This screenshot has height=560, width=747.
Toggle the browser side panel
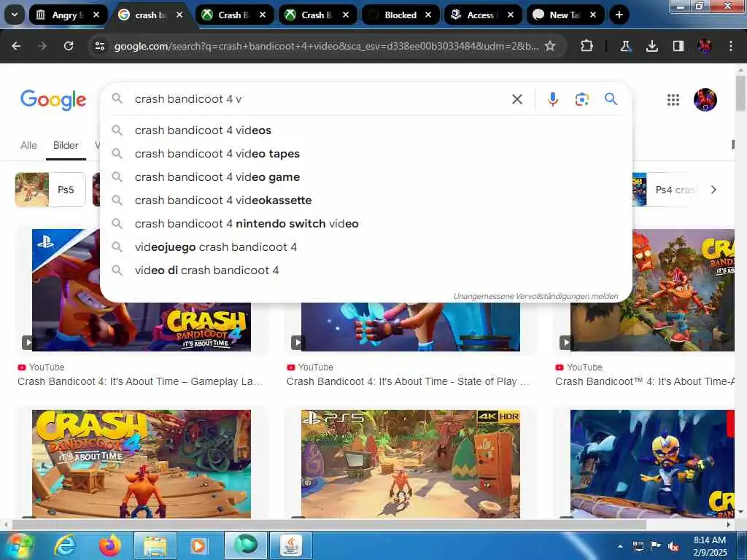[x=678, y=46]
